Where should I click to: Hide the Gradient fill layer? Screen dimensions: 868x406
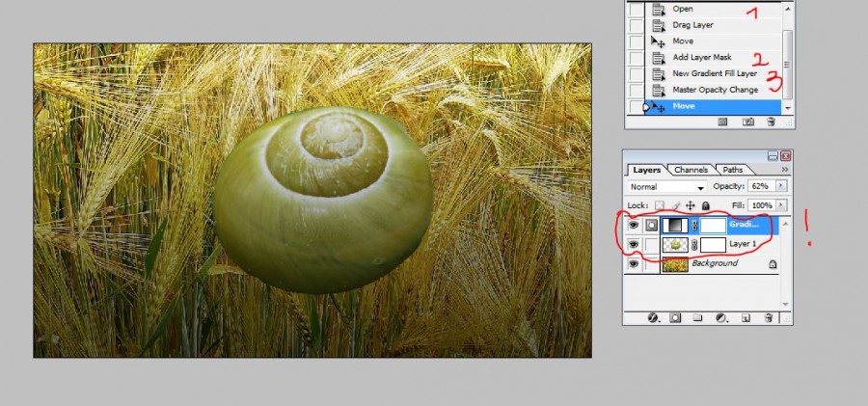[634, 224]
